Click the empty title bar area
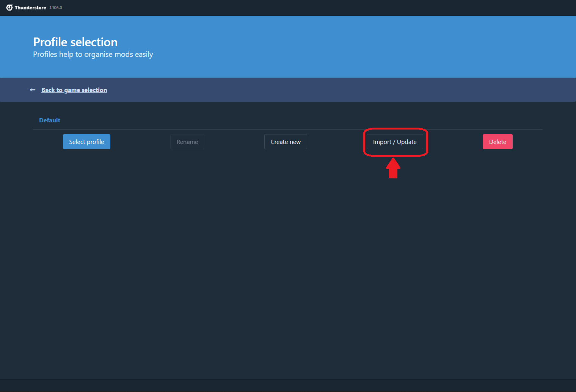 303,8
